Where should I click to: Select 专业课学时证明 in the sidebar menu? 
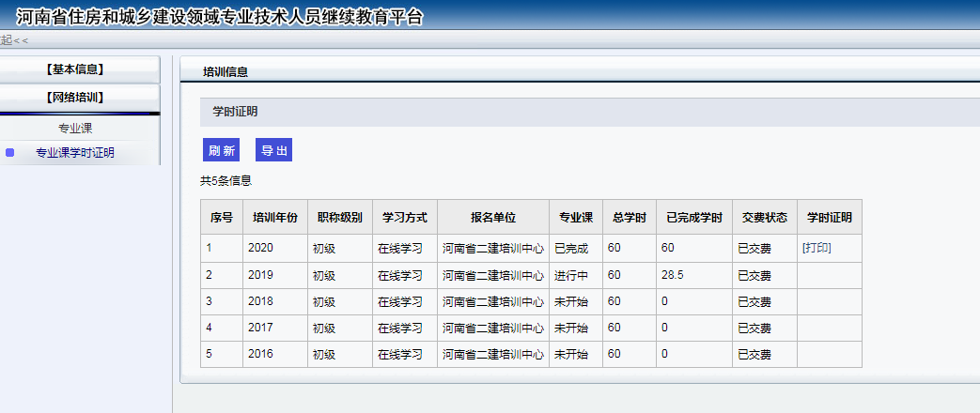[x=75, y=153]
